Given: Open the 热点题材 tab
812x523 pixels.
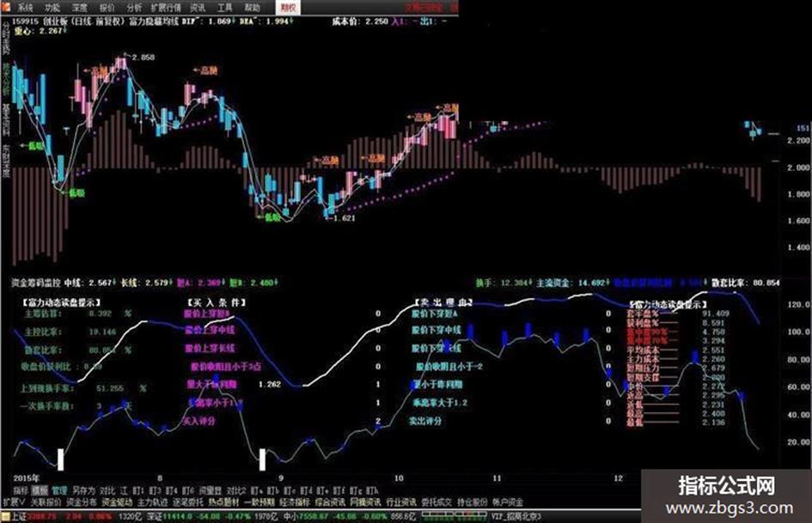Looking at the screenshot, I should [x=223, y=502].
